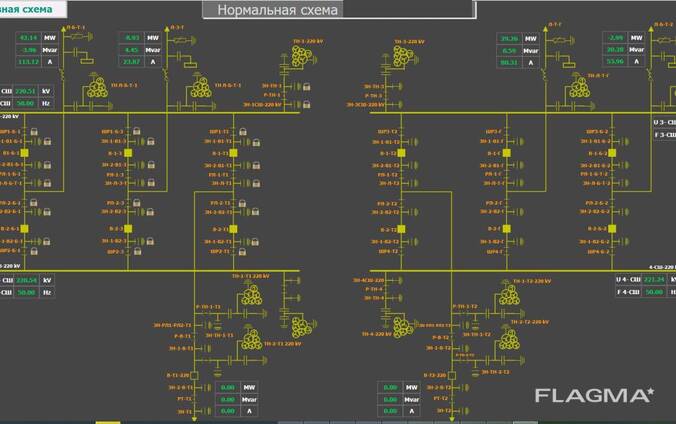Click the lock next to ЗН-1-В1-3
The height and width of the screenshot is (424, 676).
[151, 141]
